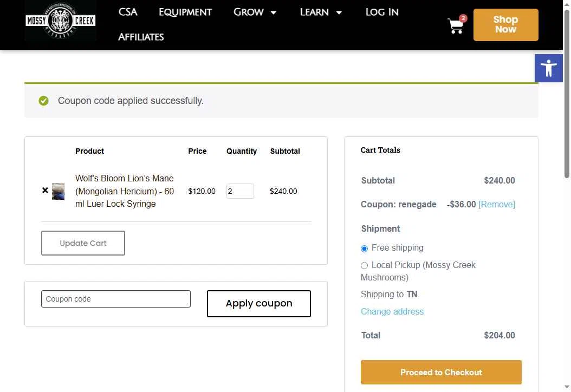This screenshot has width=571, height=392.
Task: Open the CSA menu item
Action: [x=128, y=12]
